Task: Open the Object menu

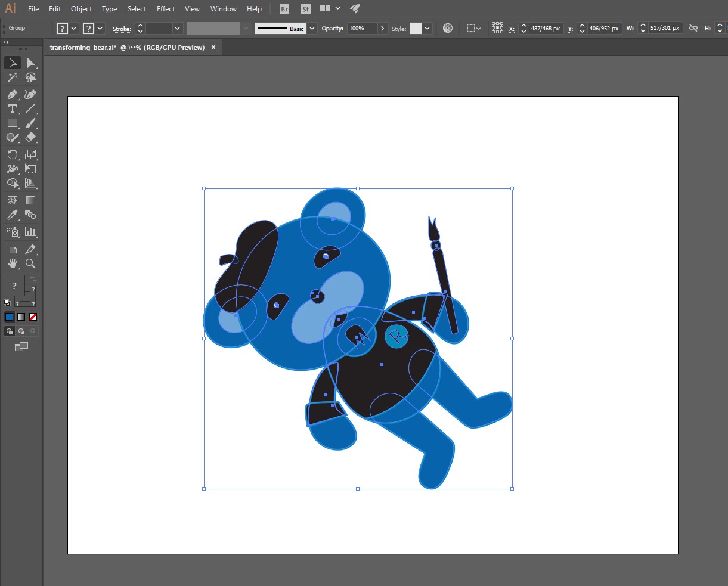Action: (81, 9)
